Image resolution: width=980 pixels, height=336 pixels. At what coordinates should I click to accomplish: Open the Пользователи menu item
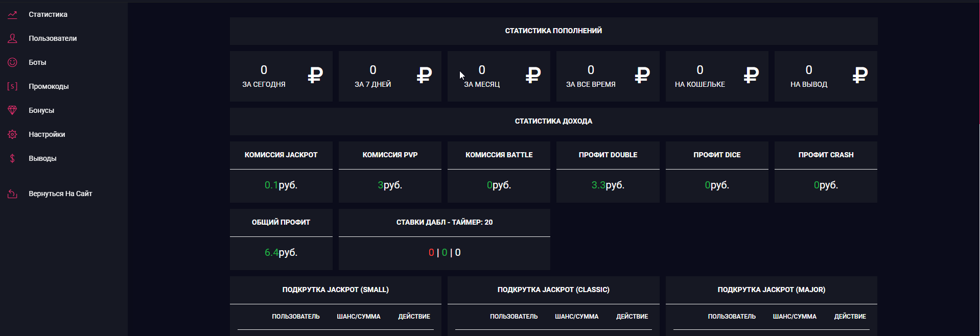pos(53,38)
